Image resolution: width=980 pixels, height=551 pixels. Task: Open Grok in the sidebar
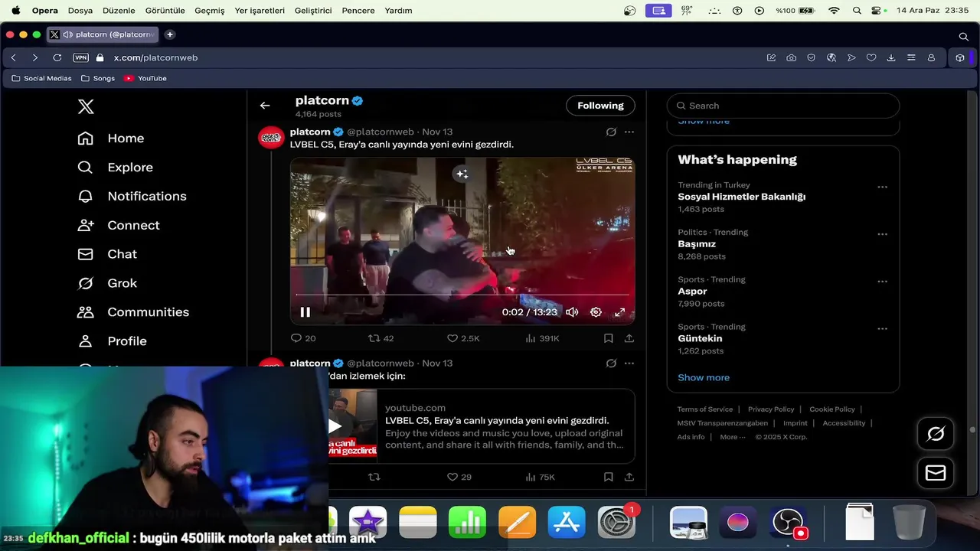pyautogui.click(x=107, y=283)
